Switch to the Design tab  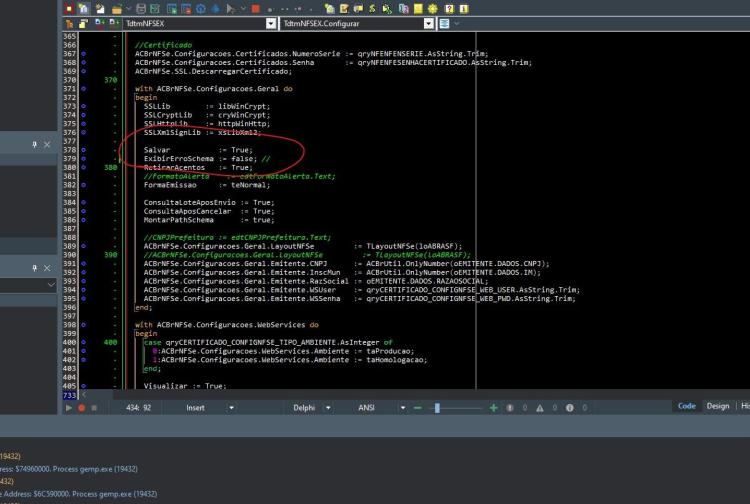click(x=717, y=406)
